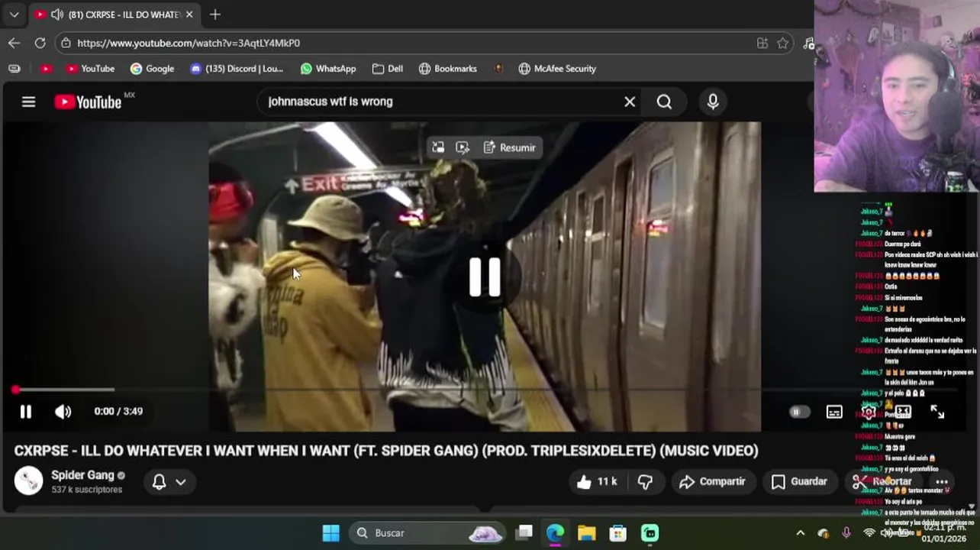Start voice search with the microphone icon
Viewport: 980px width, 550px height.
tap(713, 102)
